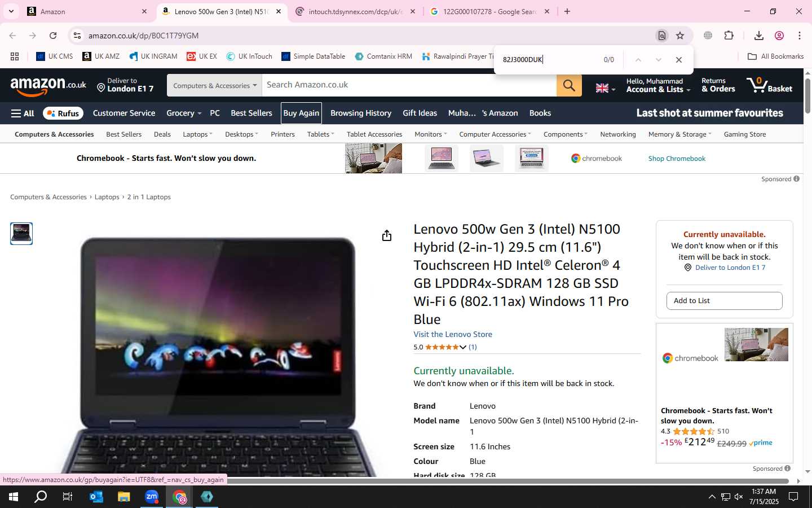Image resolution: width=812 pixels, height=508 pixels.
Task: Open the search category Computers & Accessories dropdown
Action: 214,85
